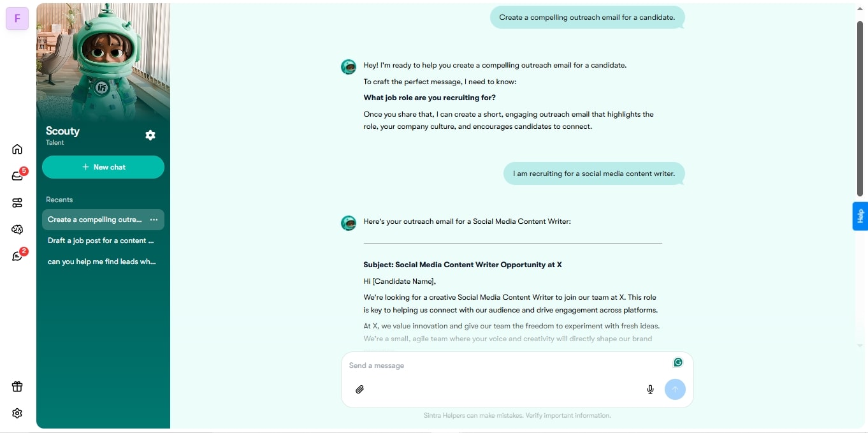Select the helpers grid icon in sidebar
The image size is (868, 433).
coord(17,202)
